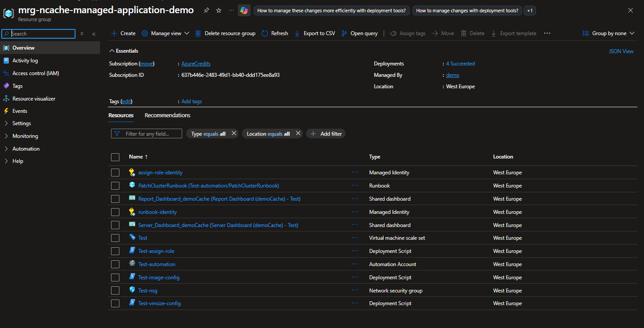Open row options for Test-automation

click(x=355, y=264)
